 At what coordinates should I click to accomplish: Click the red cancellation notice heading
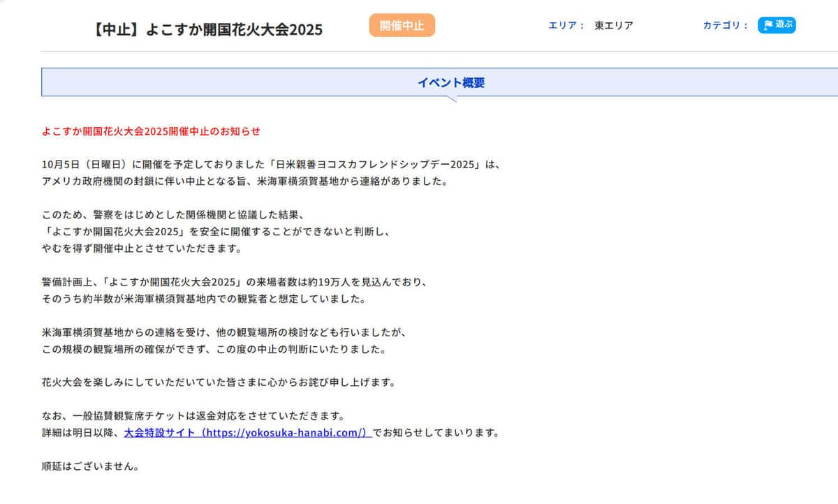pos(150,131)
